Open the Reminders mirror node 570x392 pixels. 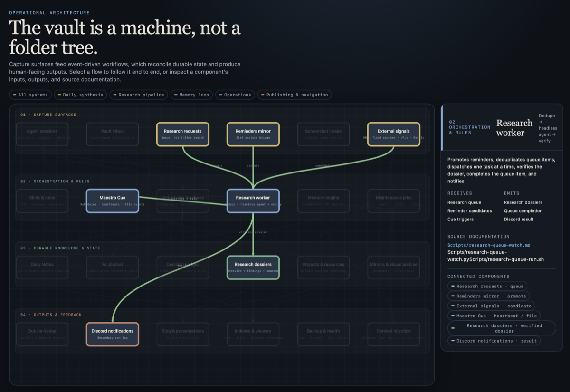pos(253,134)
